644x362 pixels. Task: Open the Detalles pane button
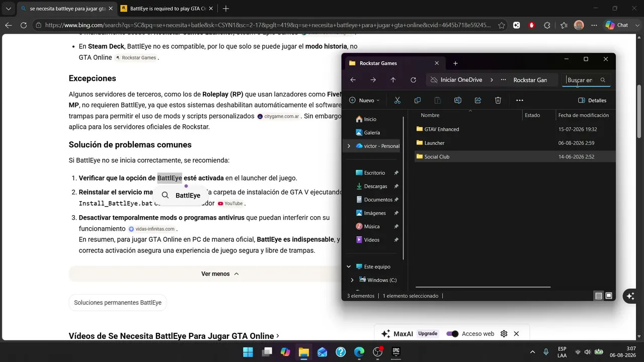point(593,101)
